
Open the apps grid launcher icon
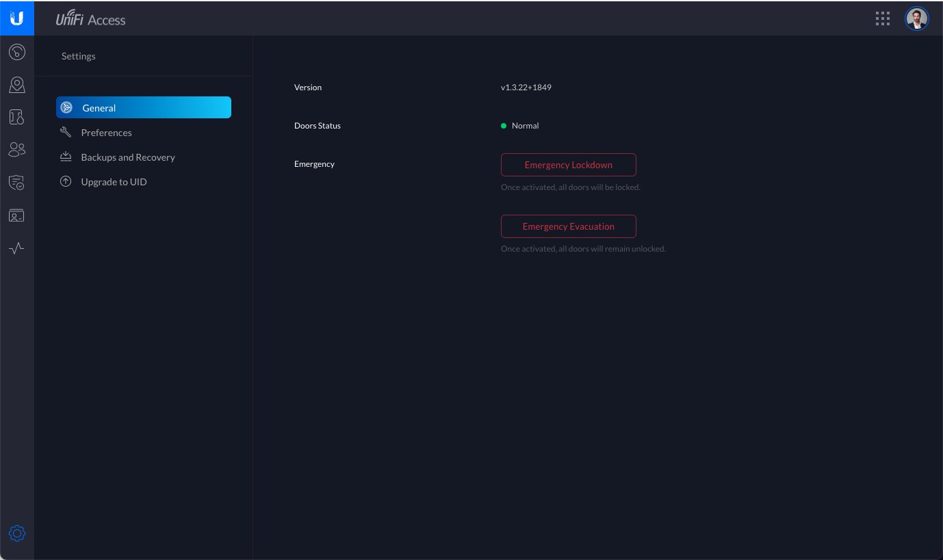(883, 18)
